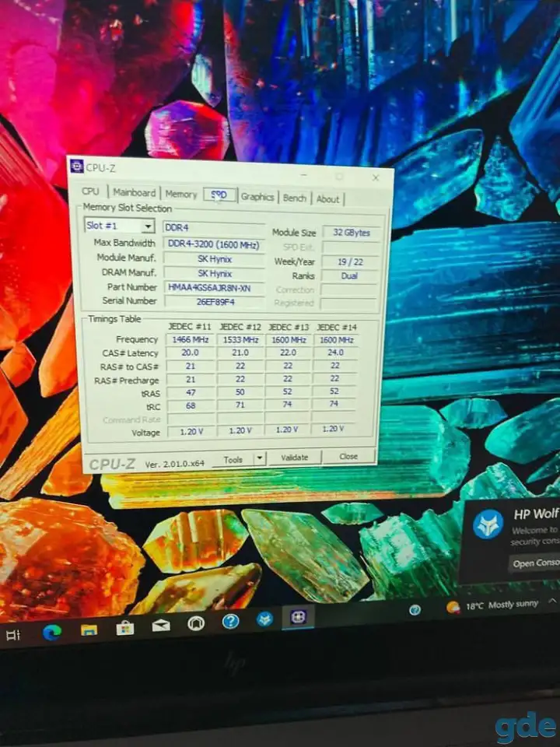Close the CPU-Z window with X
Viewport: 560px width, 747px height.
pos(375,177)
